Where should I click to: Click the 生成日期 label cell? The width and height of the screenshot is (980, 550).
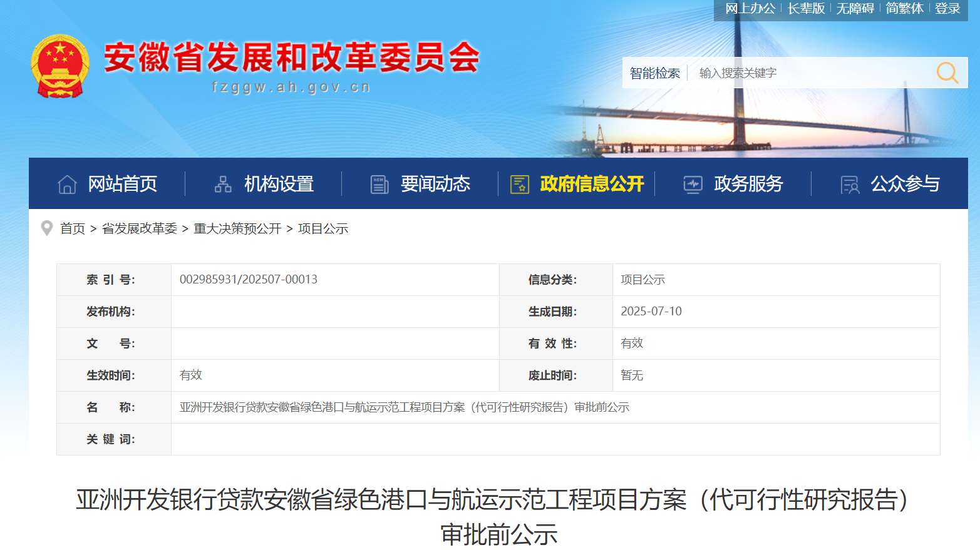tap(556, 312)
